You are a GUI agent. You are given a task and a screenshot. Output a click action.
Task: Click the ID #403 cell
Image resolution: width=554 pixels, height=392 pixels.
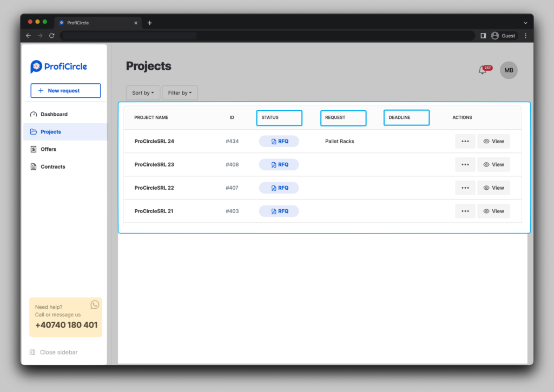point(232,211)
